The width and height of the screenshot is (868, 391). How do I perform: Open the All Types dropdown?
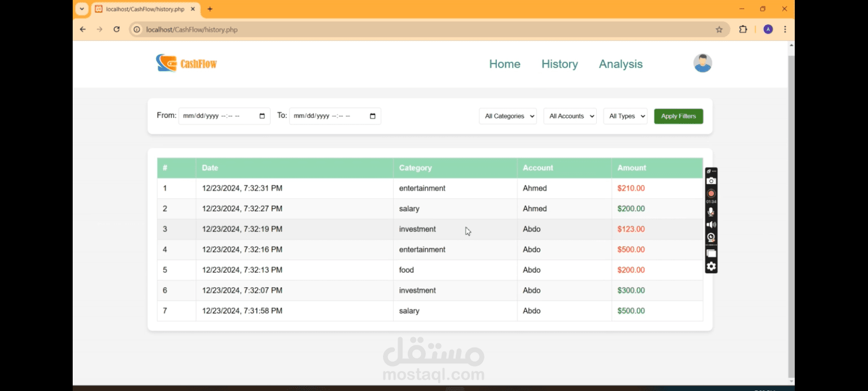[625, 116]
